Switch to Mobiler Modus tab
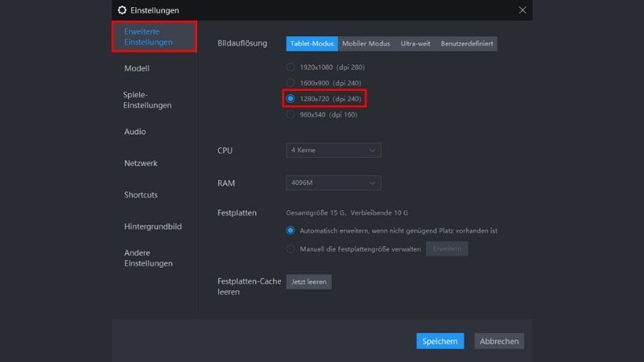Image resolution: width=644 pixels, height=362 pixels. coord(366,43)
